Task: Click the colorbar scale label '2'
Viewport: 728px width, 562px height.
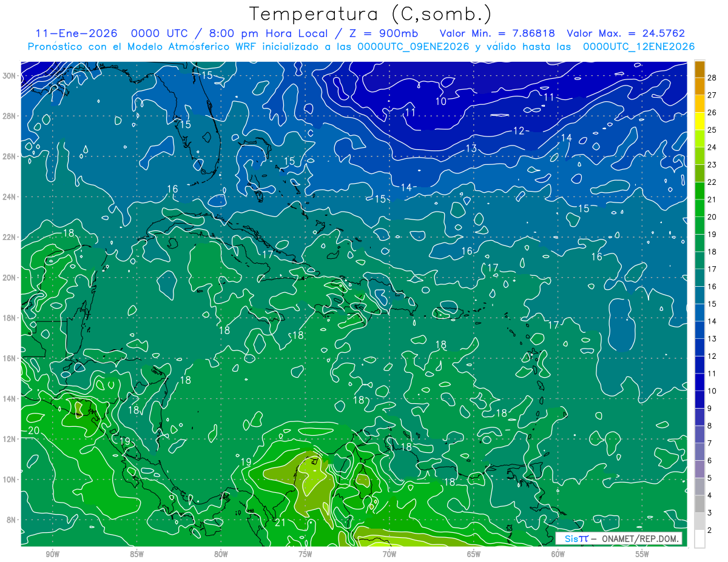Action: tap(710, 530)
